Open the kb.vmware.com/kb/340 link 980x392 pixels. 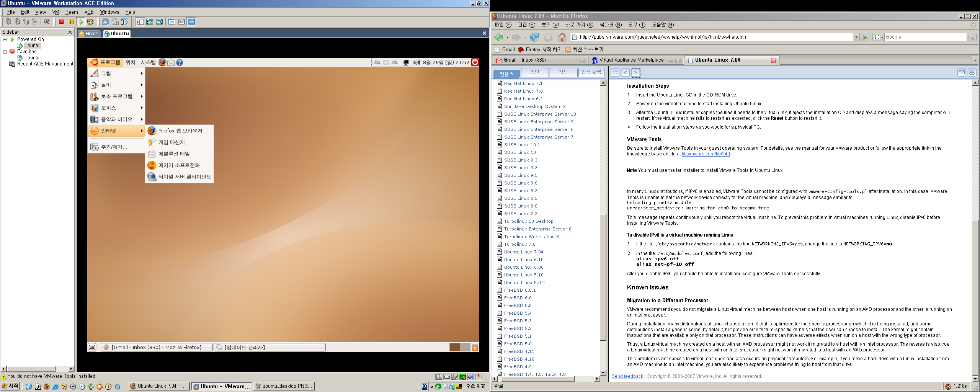(x=706, y=154)
